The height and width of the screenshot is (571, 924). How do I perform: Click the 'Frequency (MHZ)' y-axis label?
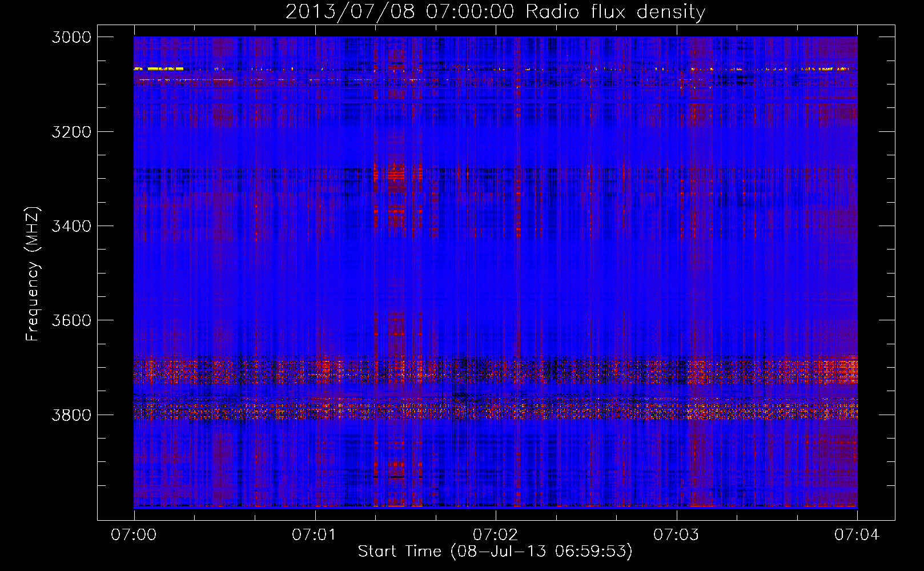coord(33,274)
